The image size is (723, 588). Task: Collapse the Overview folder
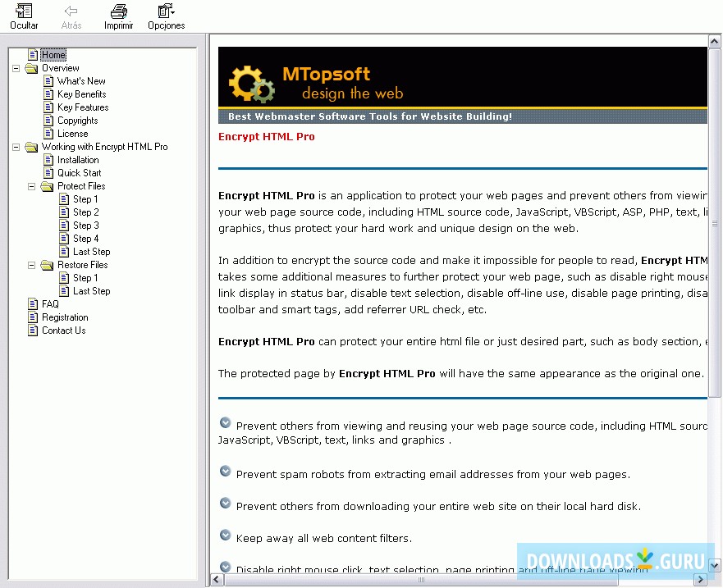[16, 68]
